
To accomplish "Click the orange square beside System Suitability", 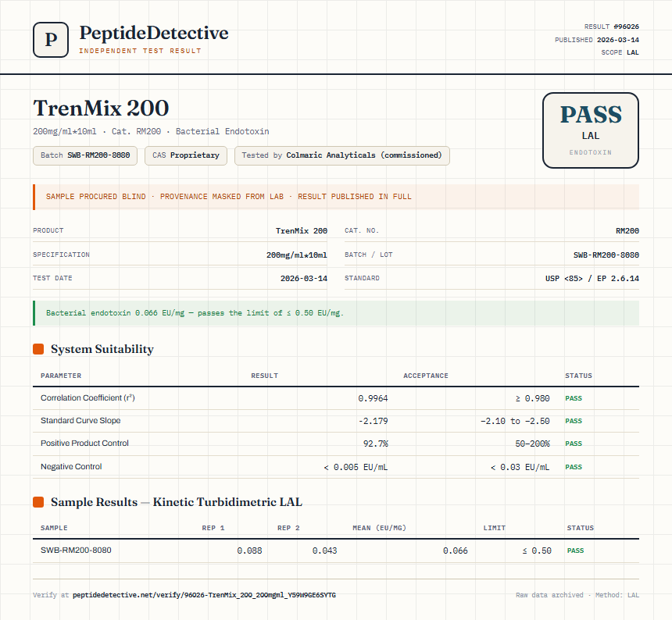I will 38,349.
